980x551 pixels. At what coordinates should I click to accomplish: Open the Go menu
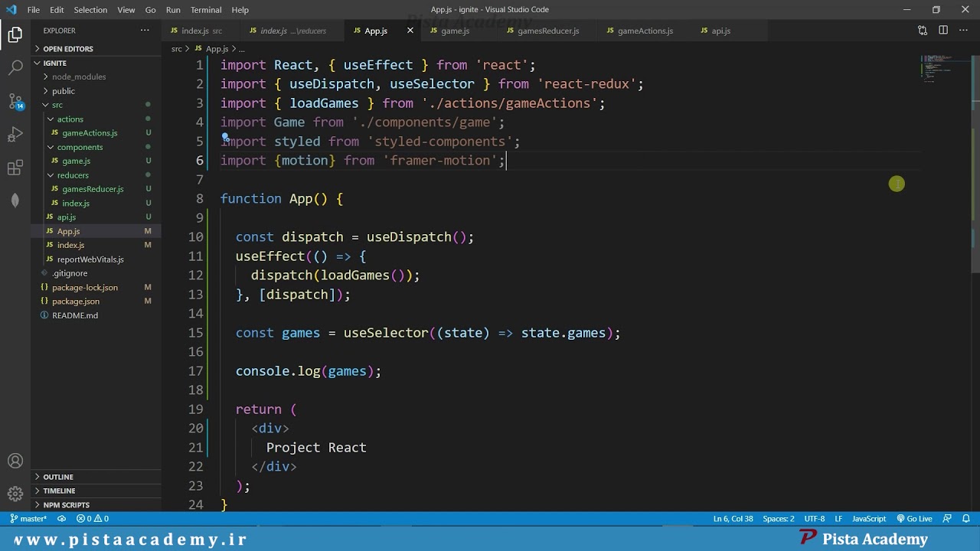click(150, 10)
